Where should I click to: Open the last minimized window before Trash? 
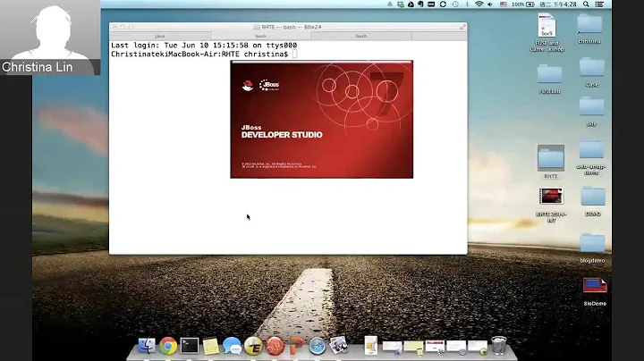click(x=478, y=348)
